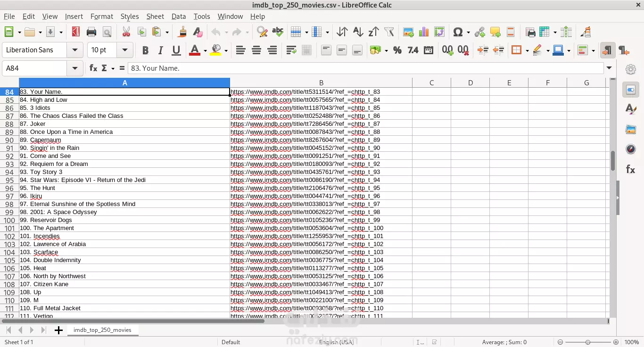The width and height of the screenshot is (644, 347).
Task: Open the Data menu
Action: point(179,16)
